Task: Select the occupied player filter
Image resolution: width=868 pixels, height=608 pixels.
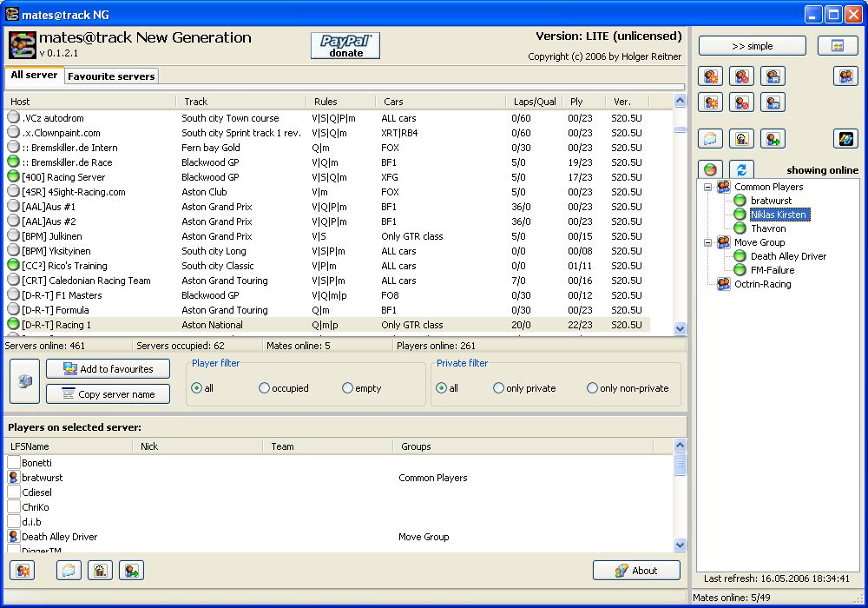Action: pos(265,388)
